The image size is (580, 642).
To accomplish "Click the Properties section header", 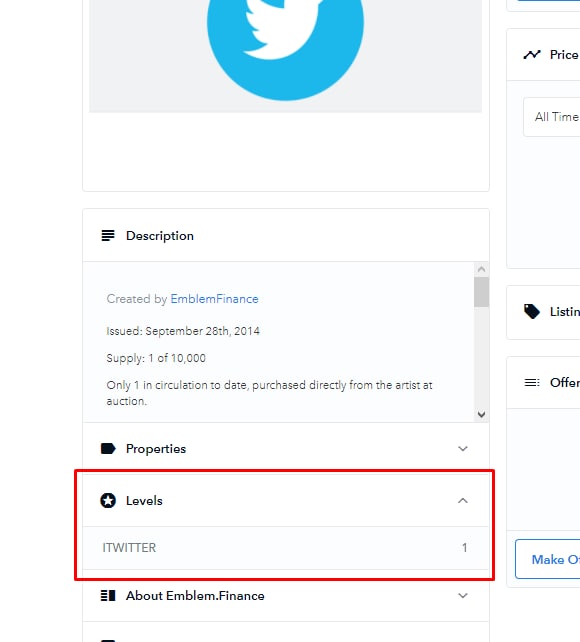I will coord(285,449).
